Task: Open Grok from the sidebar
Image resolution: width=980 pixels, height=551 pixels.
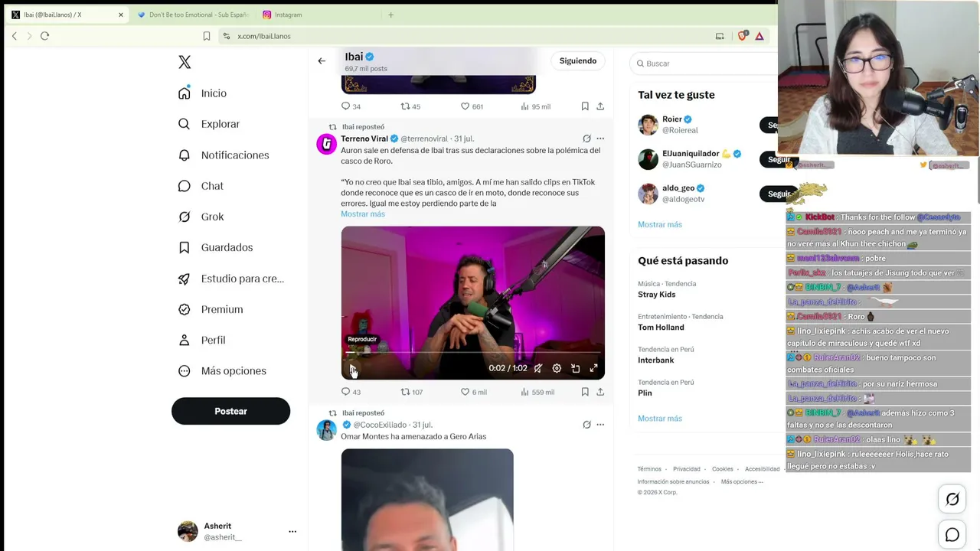Action: coord(201,217)
